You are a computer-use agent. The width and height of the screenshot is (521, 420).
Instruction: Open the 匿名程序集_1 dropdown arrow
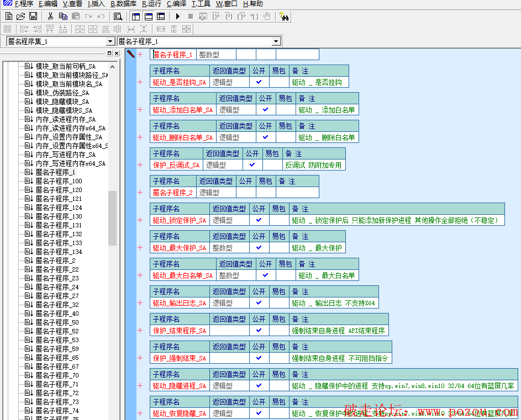(110, 41)
